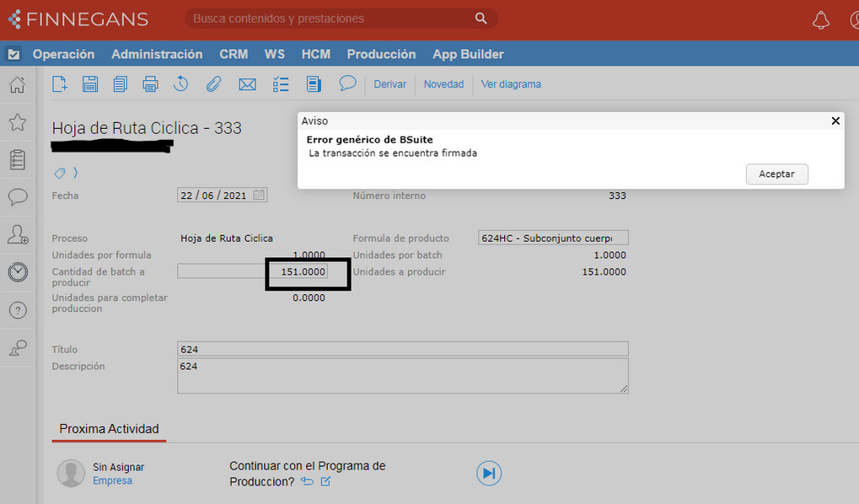Screen dimensions: 859x504
Task: Open attachments with the paperclip icon
Action: pos(213,84)
